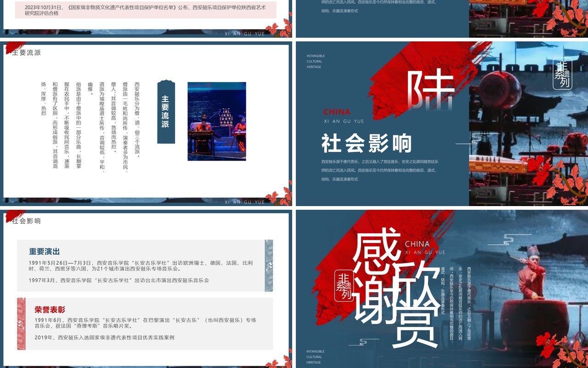This screenshot has height=368, width=588.
Task: Click the paragraph starting 1991年5月26日—7月3日
Action: (141, 266)
